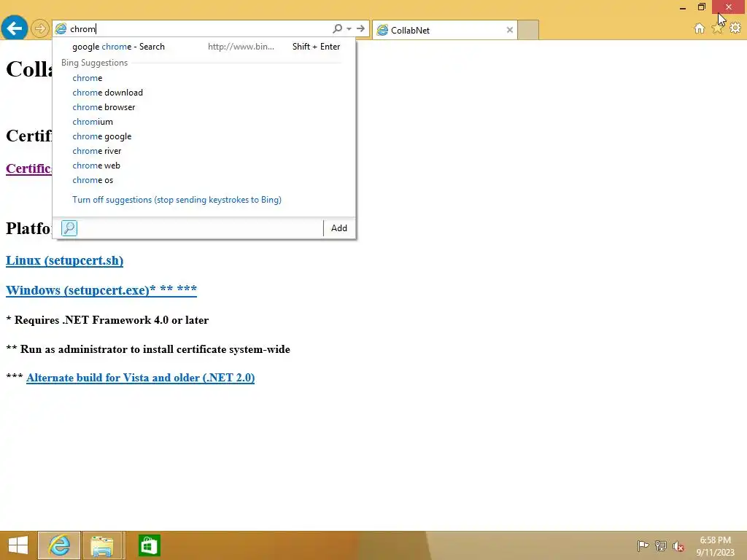747x560 pixels.
Task: Click 'Run as administrator' note text
Action: 148,349
